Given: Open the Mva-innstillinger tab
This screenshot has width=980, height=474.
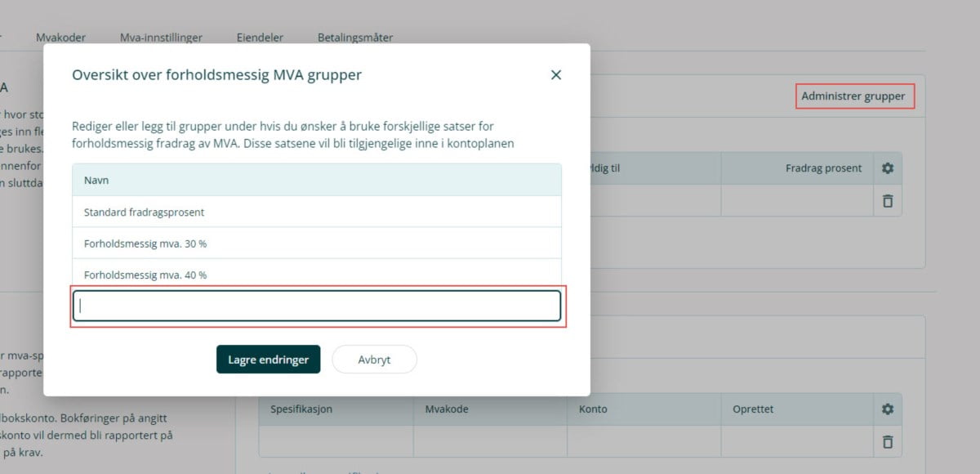Looking at the screenshot, I should pos(161,37).
